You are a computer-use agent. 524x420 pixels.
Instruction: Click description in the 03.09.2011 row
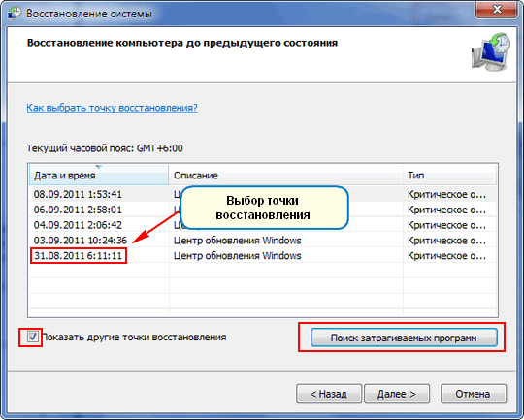(238, 241)
